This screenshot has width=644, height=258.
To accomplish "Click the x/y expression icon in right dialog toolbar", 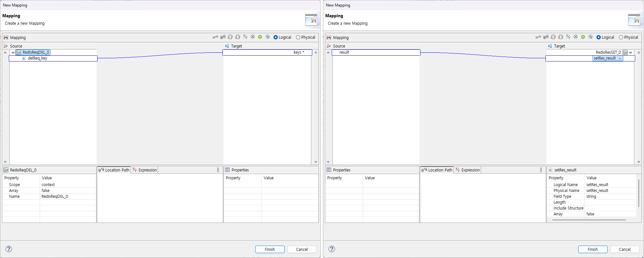I will click(568, 37).
